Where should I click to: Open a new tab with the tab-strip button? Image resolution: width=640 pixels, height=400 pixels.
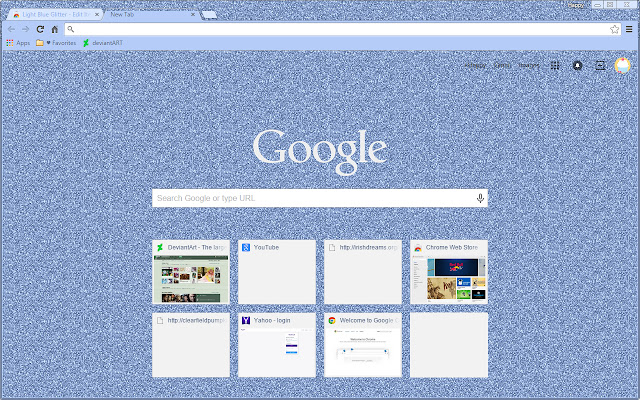pos(209,15)
